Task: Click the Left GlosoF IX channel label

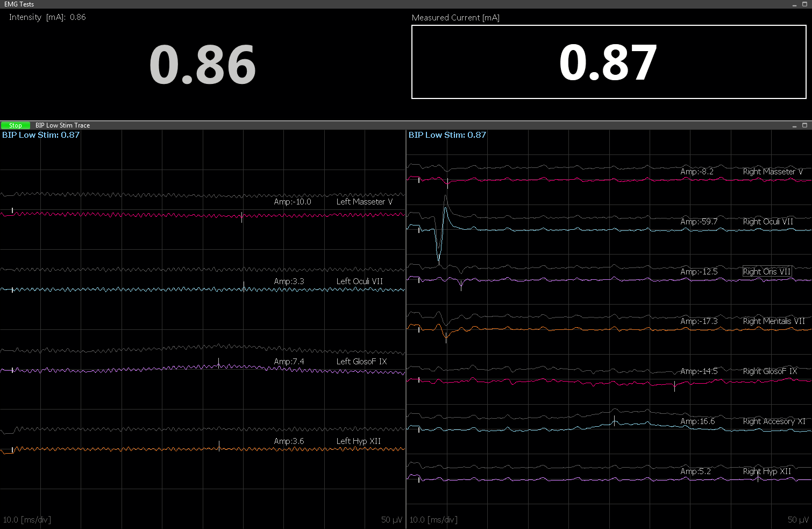Action: 362,361
